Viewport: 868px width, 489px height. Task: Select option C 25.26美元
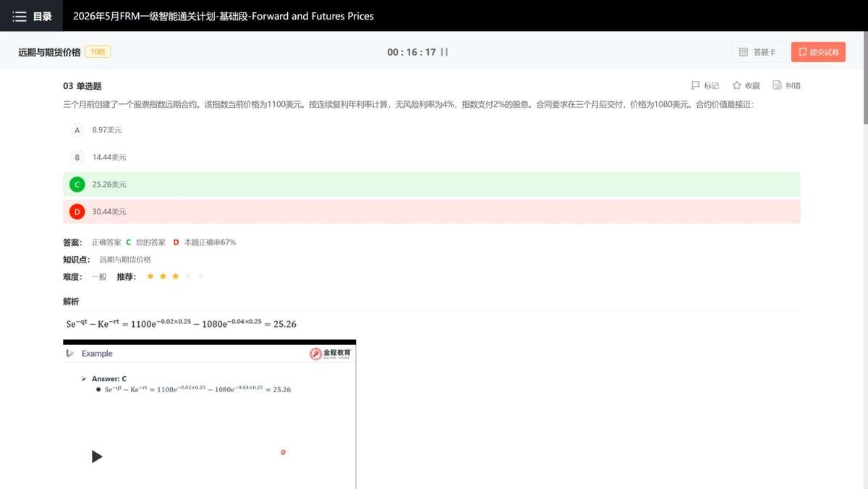(432, 184)
